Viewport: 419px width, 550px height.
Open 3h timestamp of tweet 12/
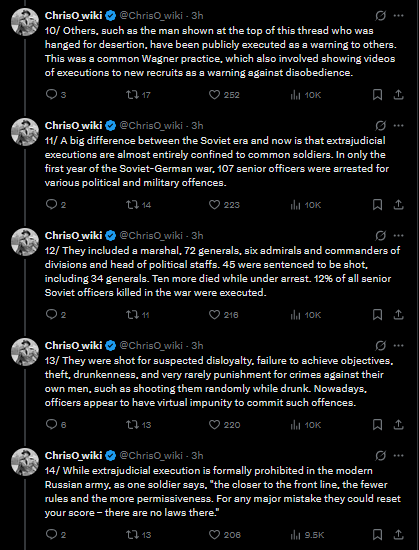(x=197, y=236)
